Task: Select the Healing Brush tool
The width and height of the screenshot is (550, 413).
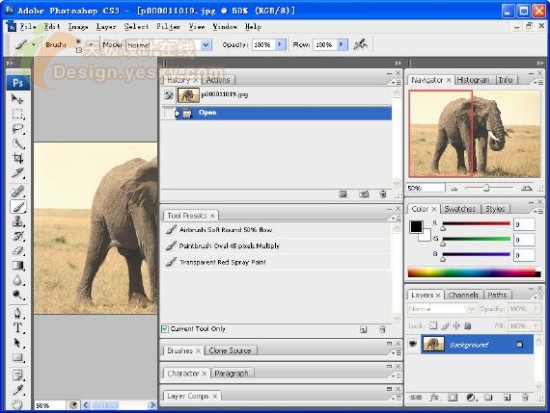Action: (17, 192)
